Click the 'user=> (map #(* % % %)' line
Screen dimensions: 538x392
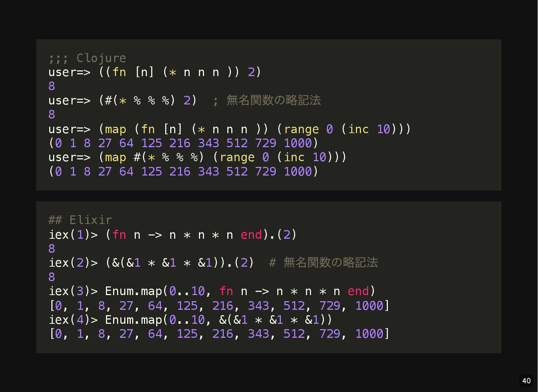click(198, 157)
